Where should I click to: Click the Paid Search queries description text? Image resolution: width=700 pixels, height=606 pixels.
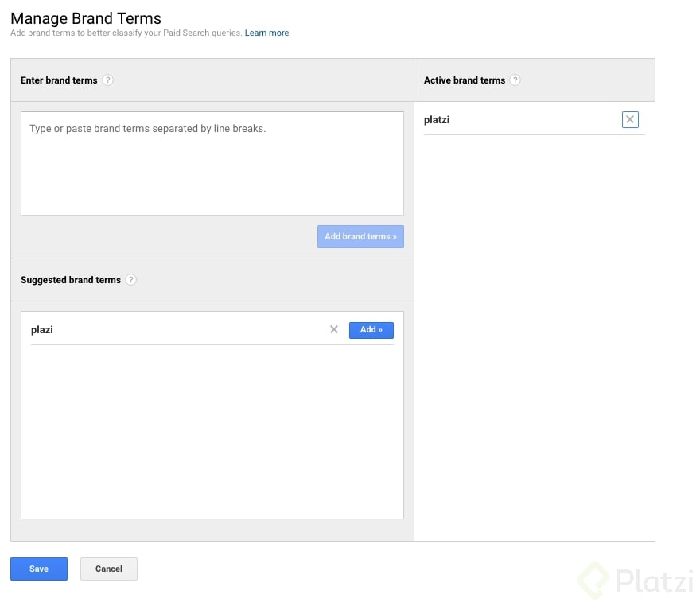coord(126,33)
